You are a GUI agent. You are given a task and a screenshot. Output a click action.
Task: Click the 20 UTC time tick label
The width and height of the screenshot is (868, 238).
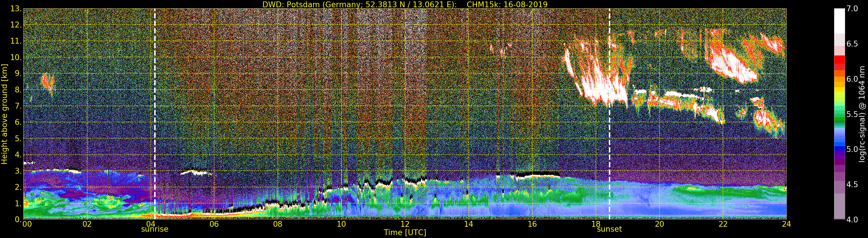pos(659,224)
